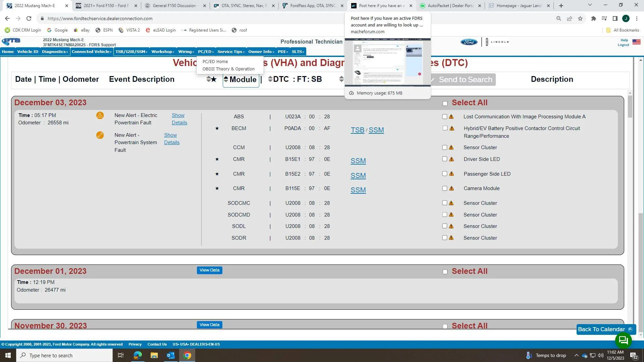Image resolution: width=644 pixels, height=362 pixels.
Task: Tick the BECM P0ADA checkbox
Action: pos(445,128)
